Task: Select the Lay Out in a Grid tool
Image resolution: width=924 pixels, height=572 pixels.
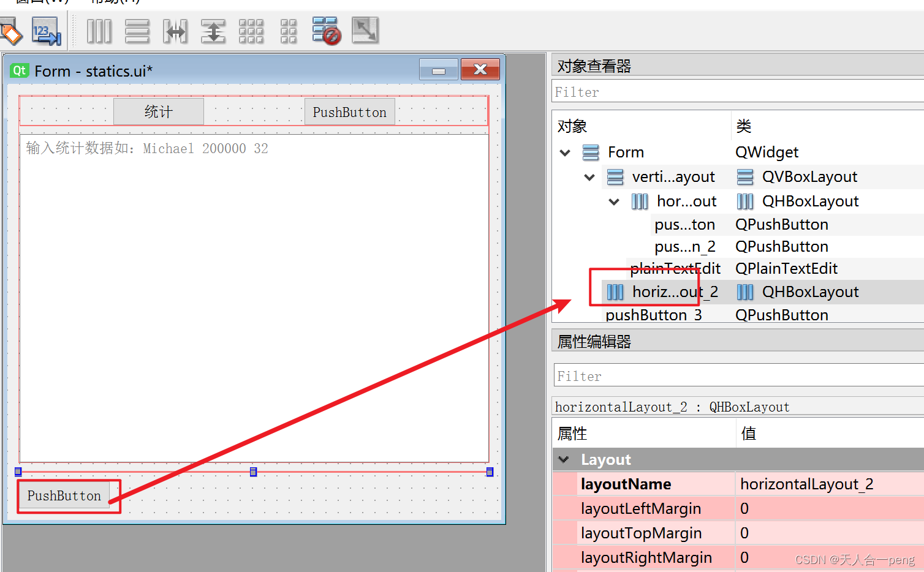Action: 251,31
